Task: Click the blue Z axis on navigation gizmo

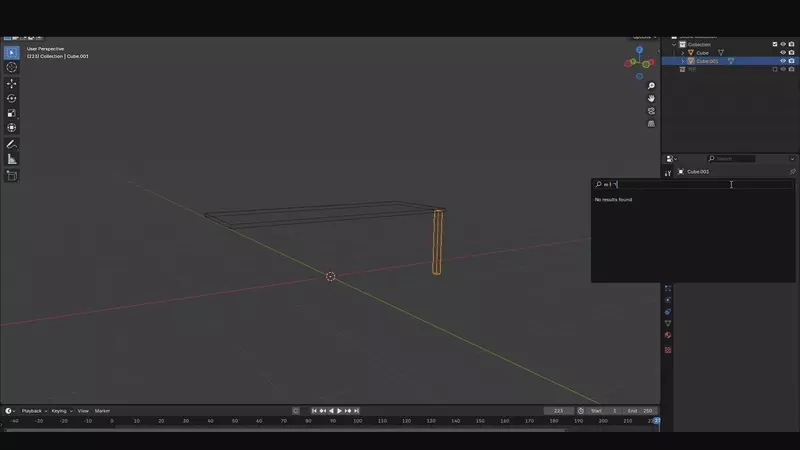Action: click(x=639, y=50)
